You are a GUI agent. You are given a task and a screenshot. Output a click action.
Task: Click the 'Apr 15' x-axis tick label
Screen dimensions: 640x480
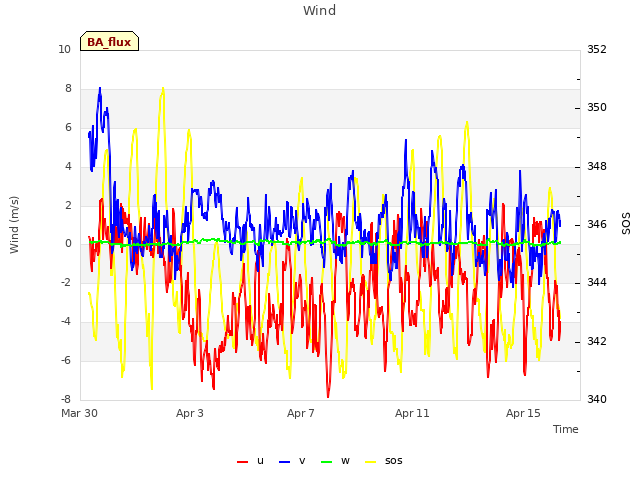tap(523, 413)
